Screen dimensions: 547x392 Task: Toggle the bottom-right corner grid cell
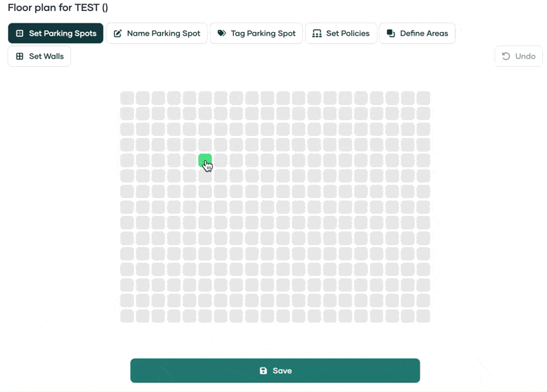pyautogui.click(x=423, y=316)
